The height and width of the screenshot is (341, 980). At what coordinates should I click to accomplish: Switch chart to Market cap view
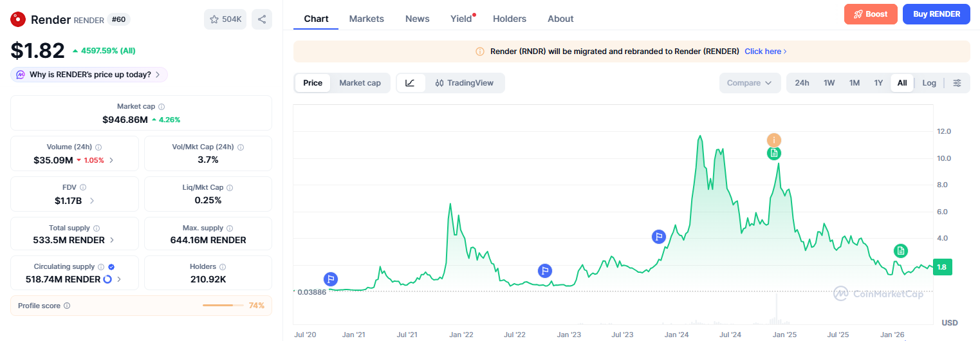(360, 83)
